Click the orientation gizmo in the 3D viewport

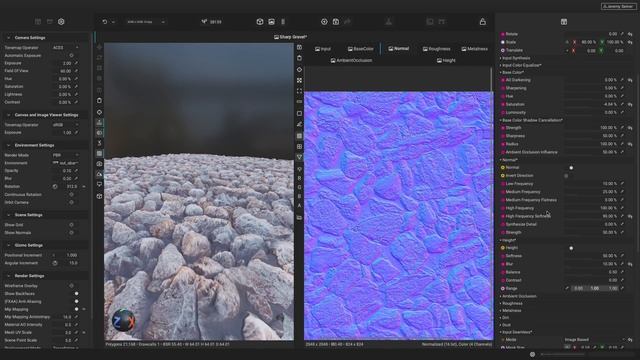(x=123, y=320)
